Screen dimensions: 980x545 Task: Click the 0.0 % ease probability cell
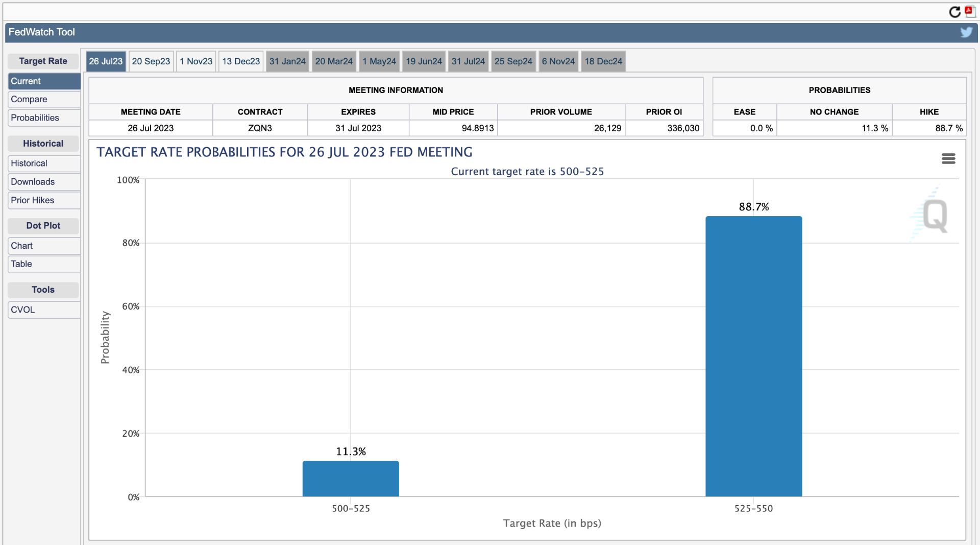click(x=745, y=128)
